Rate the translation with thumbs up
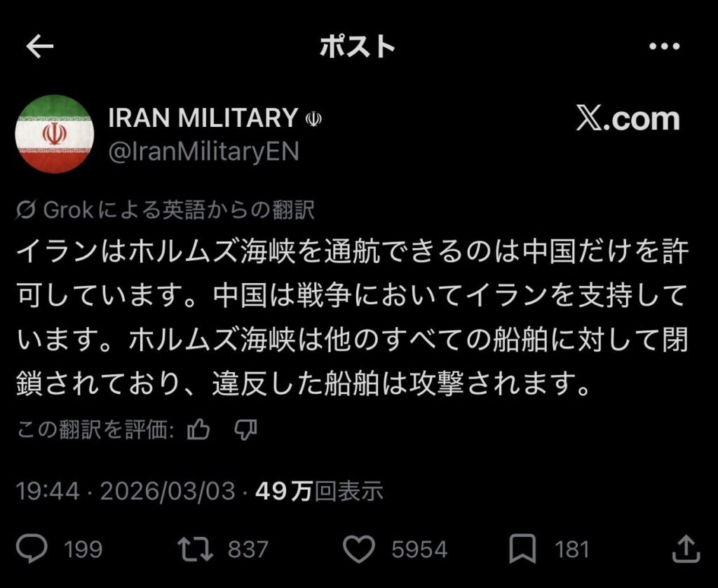The width and height of the screenshot is (718, 588). coord(199,429)
